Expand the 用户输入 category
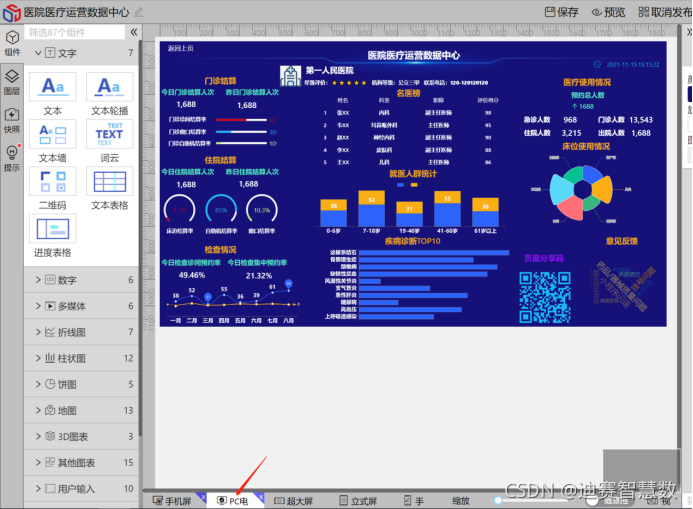Image resolution: width=693 pixels, height=509 pixels. pyautogui.click(x=38, y=488)
